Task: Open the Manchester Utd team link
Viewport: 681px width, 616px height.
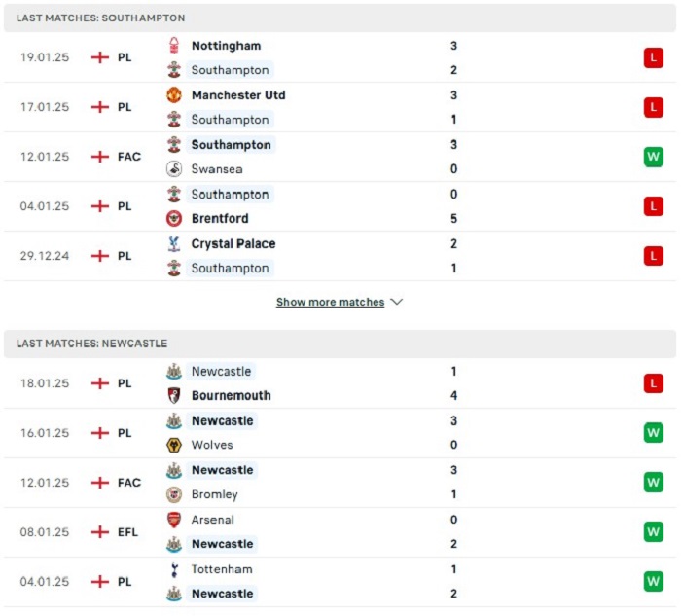Action: click(238, 95)
